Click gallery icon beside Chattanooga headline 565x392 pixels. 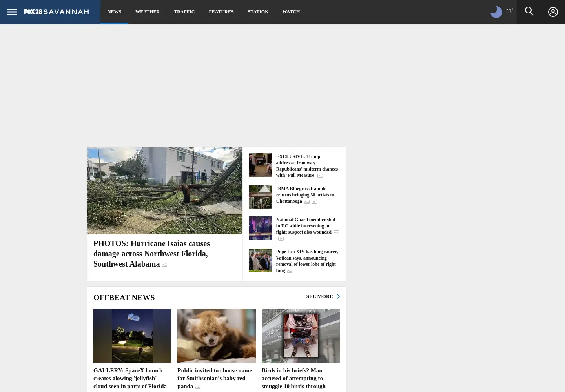coord(307,202)
